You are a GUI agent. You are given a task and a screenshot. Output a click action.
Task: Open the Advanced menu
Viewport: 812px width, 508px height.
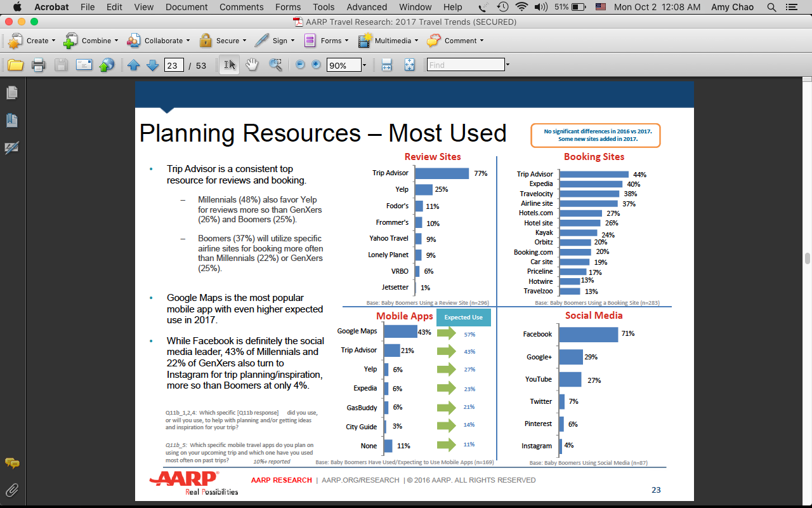click(367, 7)
